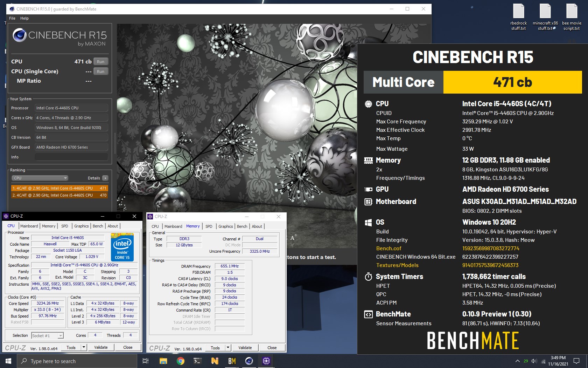Switch to CPU-Z taskbar icon
The height and width of the screenshot is (368, 588).
tap(266, 361)
